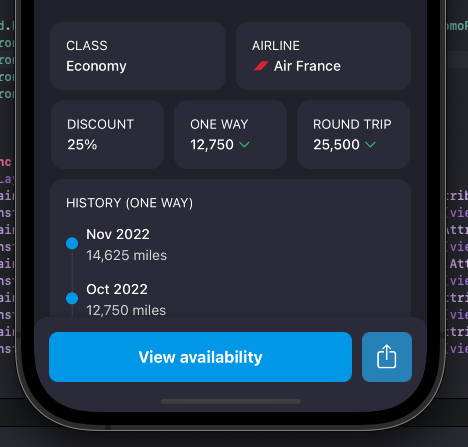
Task: Click the Air France logo icon
Action: 261,66
